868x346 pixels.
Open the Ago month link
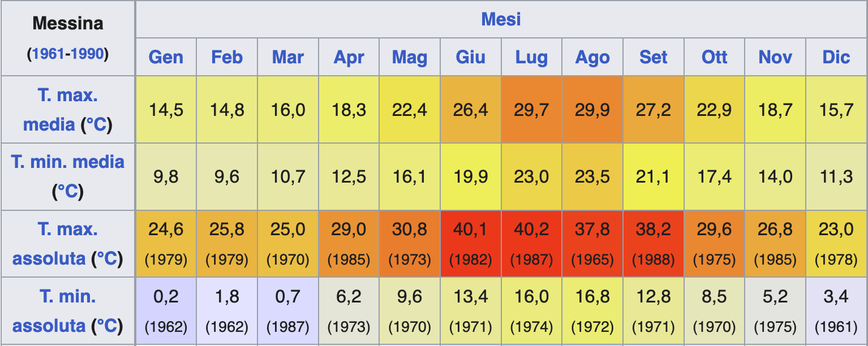pos(592,57)
